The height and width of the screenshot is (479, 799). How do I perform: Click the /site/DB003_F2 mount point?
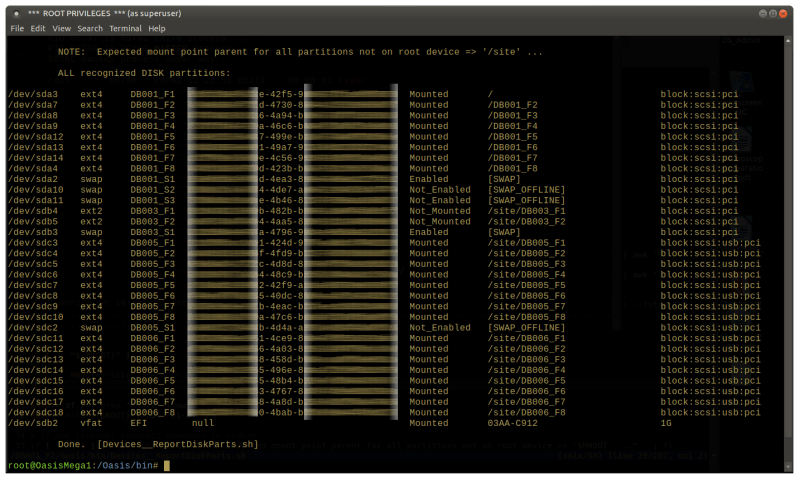point(526,222)
